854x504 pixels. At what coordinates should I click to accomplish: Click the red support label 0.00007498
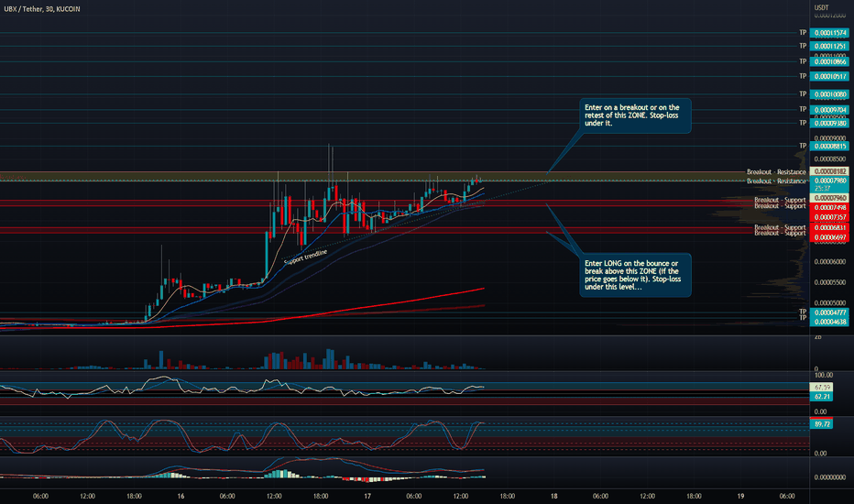[x=829, y=208]
